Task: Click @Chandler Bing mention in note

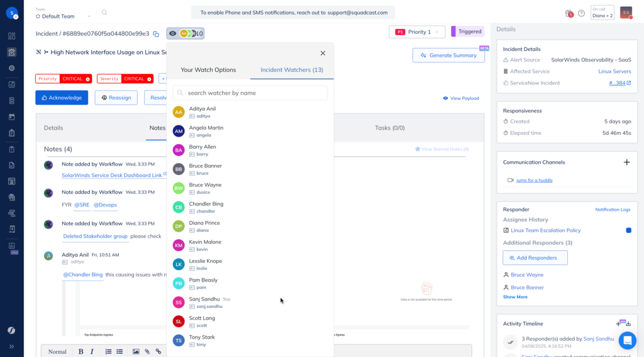Action: click(x=82, y=275)
